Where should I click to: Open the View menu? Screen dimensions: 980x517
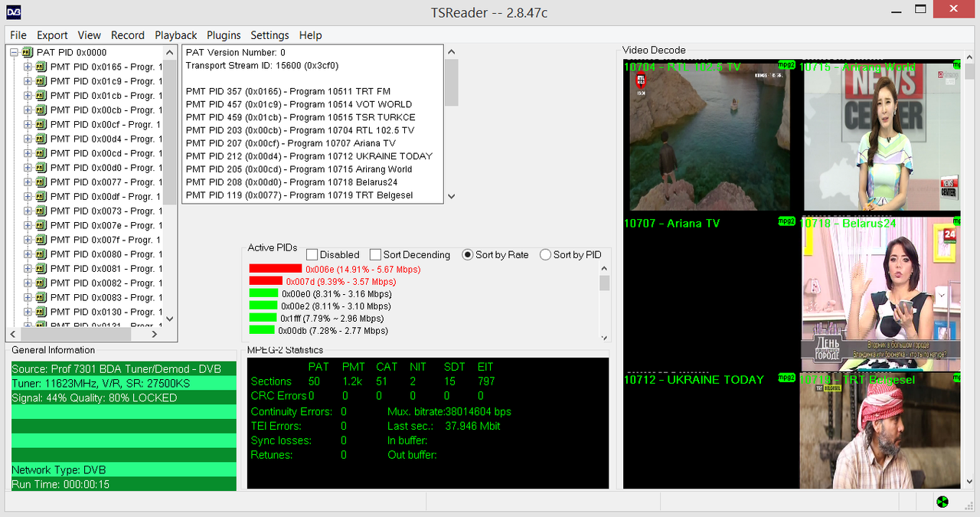tap(89, 35)
